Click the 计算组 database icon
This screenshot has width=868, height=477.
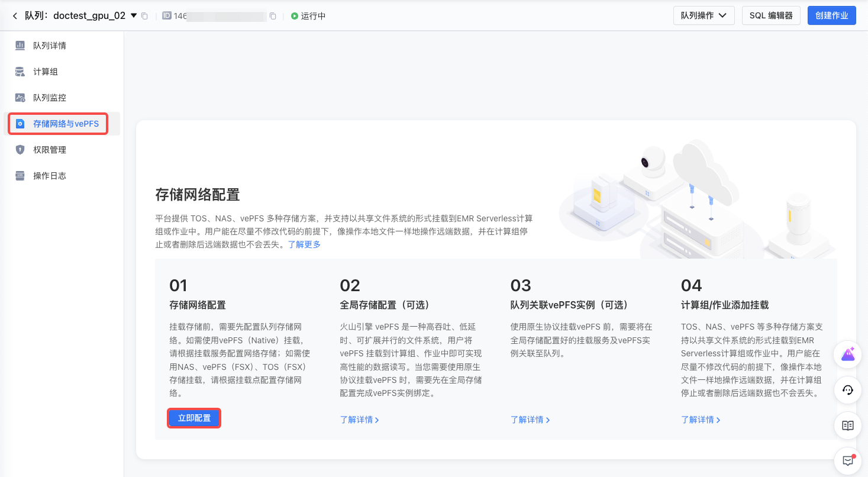[x=20, y=72]
